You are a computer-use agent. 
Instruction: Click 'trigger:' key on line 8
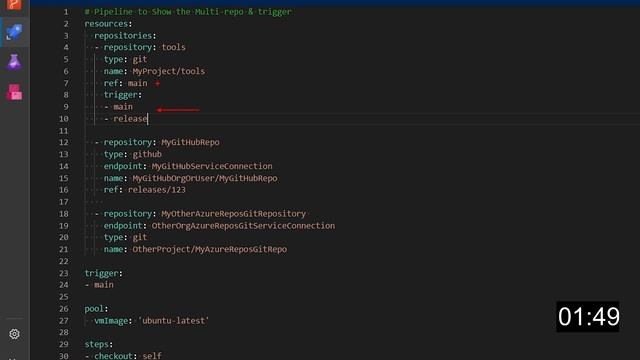click(x=123, y=95)
